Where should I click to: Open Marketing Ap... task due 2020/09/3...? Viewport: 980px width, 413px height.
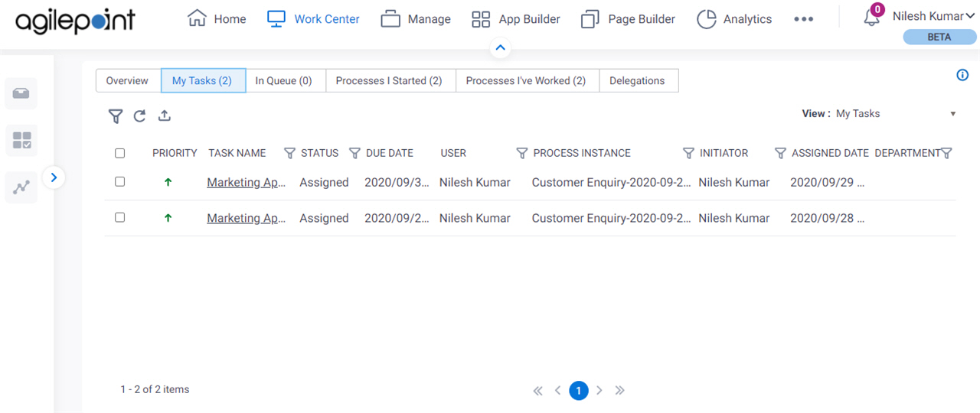click(247, 182)
